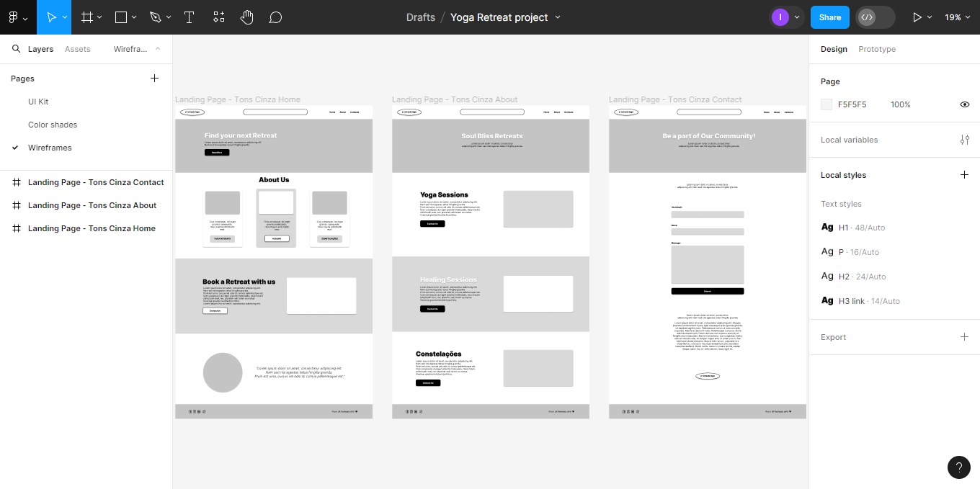Edit the F5F5F5 hex value field
Screen dimensions: 980x489
[x=852, y=104]
